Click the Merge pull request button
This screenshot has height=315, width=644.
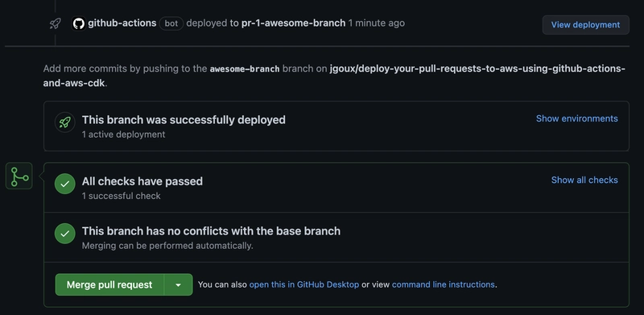109,284
